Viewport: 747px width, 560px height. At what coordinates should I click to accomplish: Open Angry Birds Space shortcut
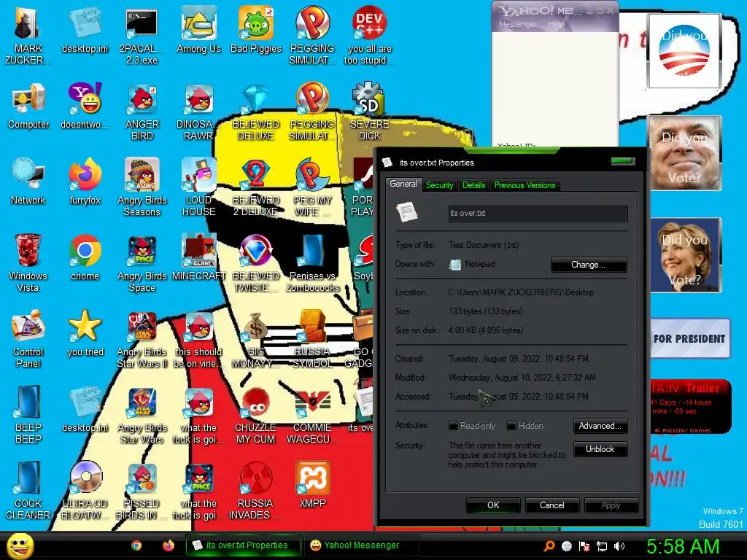[x=142, y=251]
